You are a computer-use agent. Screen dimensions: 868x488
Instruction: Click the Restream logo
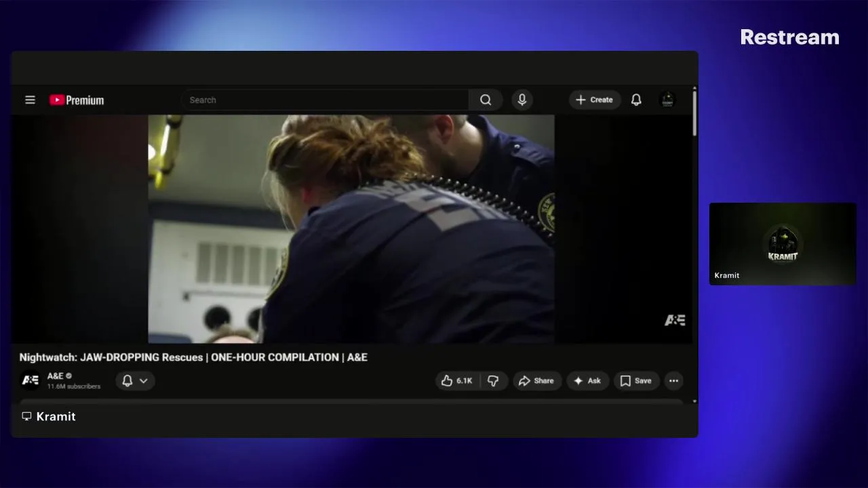click(790, 37)
